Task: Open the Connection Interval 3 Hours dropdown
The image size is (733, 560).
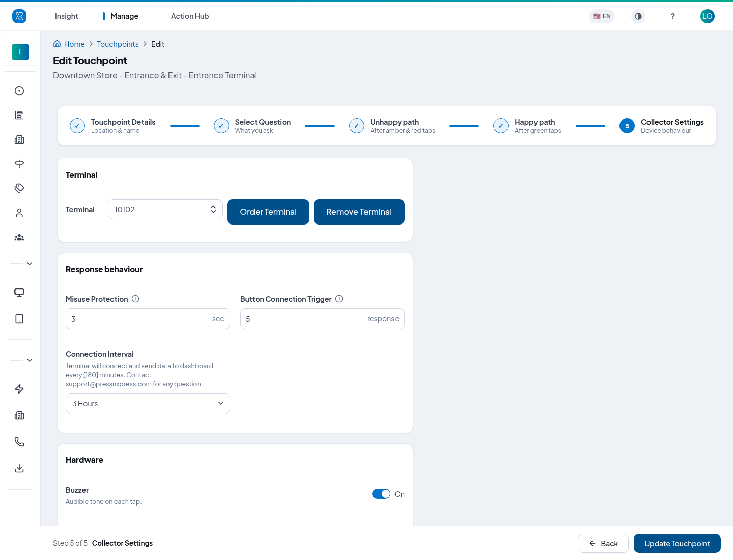Action: [148, 403]
